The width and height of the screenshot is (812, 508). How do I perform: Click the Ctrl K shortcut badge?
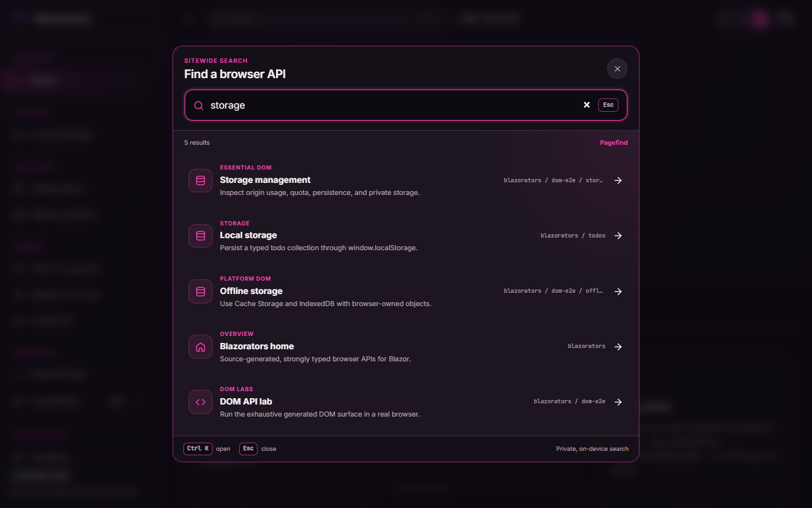click(x=198, y=448)
